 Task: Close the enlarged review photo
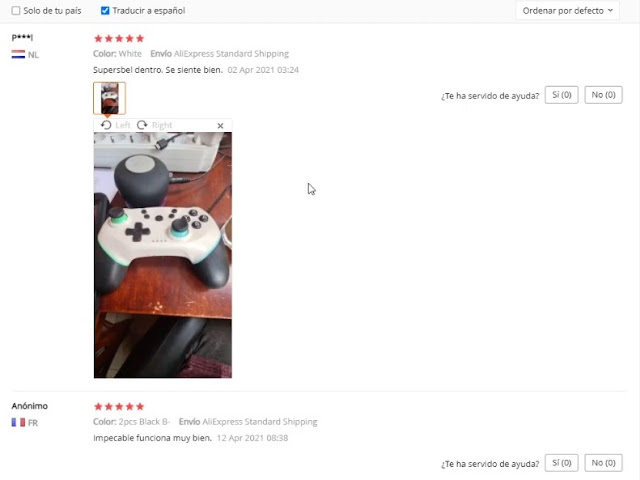click(x=220, y=126)
